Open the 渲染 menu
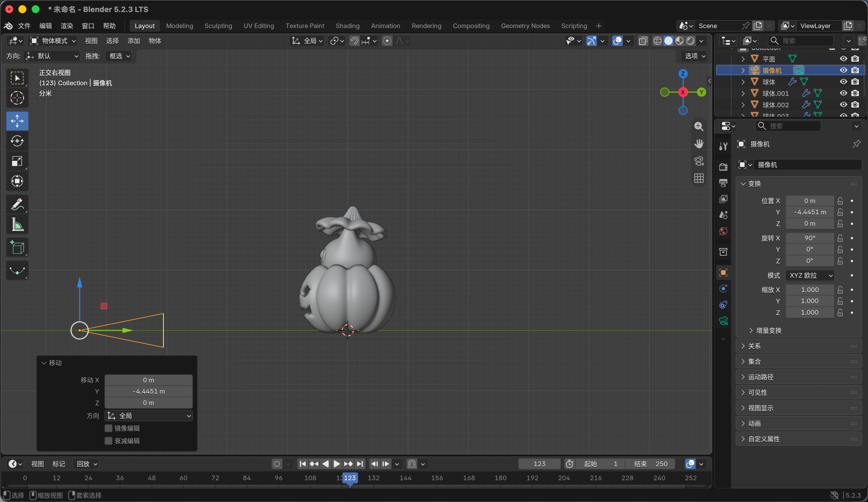The image size is (868, 502). tap(67, 26)
